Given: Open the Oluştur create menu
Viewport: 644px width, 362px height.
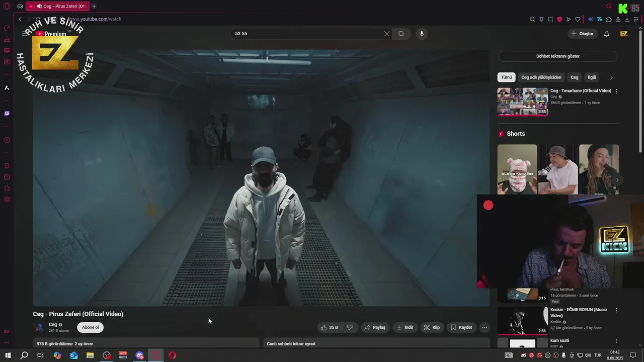Looking at the screenshot, I should pos(582,34).
